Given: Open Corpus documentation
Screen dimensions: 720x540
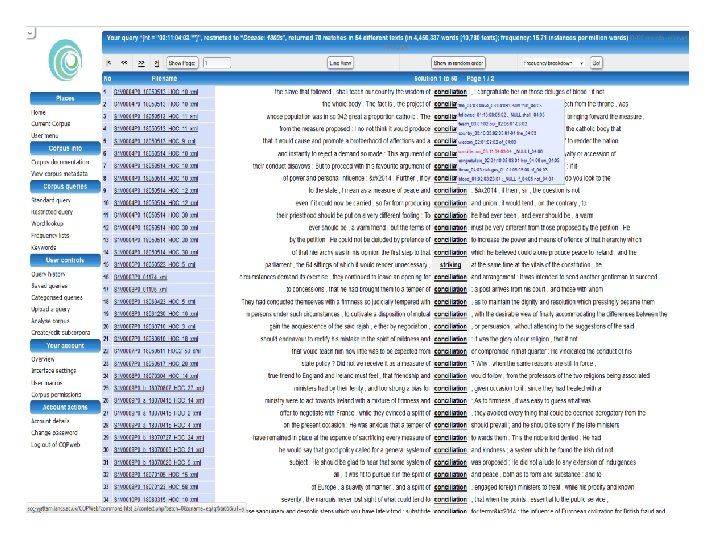Looking at the screenshot, I should pos(60,162).
